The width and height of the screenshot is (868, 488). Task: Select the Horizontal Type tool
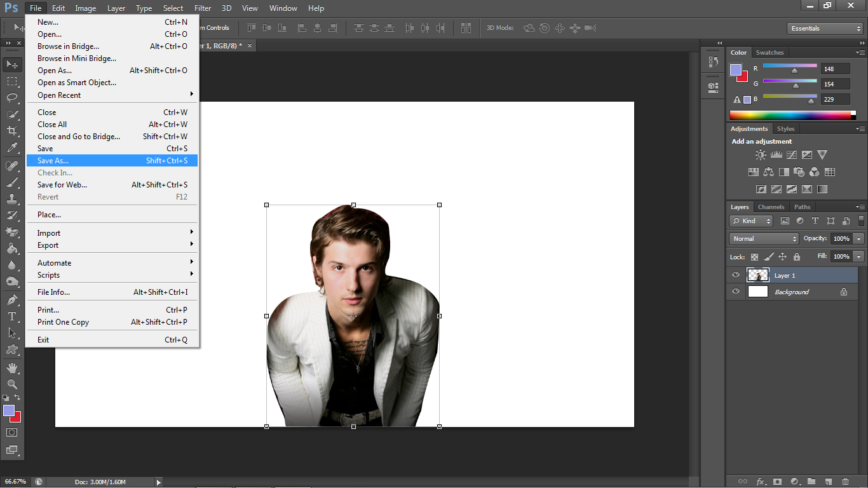pos(12,316)
